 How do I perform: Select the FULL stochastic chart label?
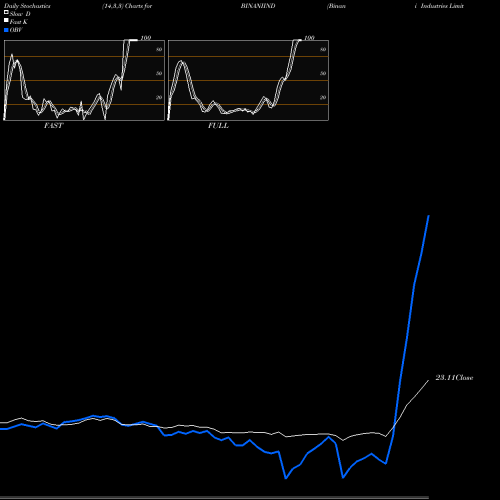pos(218,126)
